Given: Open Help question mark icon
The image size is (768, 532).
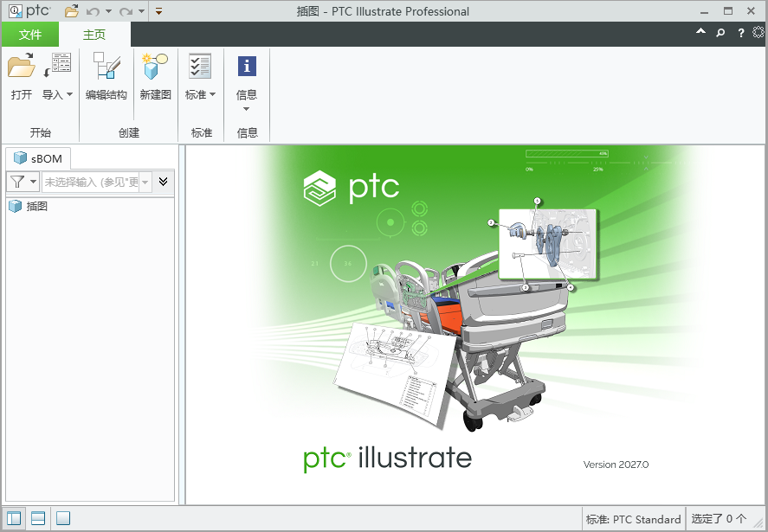Looking at the screenshot, I should click(x=740, y=33).
